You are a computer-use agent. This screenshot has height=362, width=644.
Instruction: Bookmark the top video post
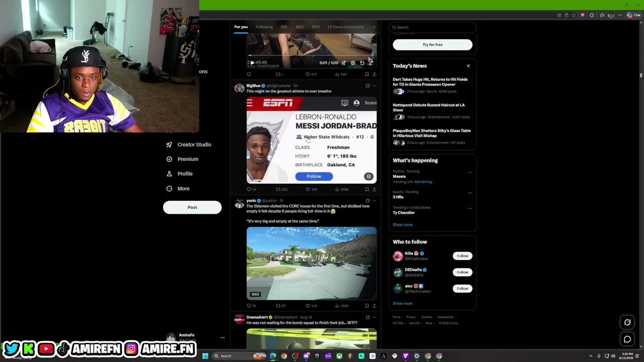pos(367,74)
